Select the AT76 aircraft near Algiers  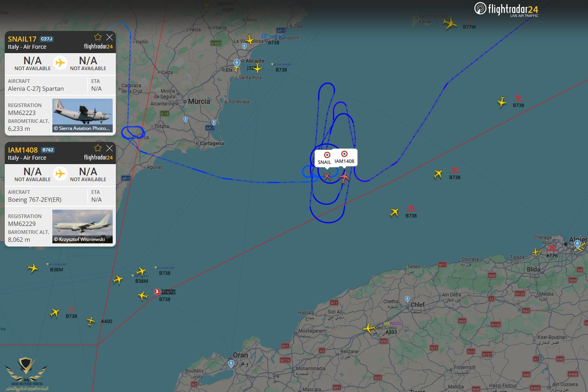pos(536,252)
